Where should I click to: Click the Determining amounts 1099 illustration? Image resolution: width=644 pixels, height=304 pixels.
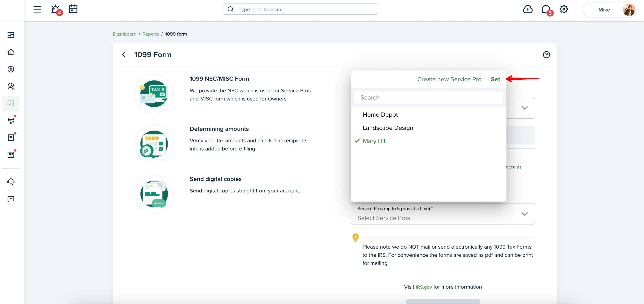coord(154,144)
